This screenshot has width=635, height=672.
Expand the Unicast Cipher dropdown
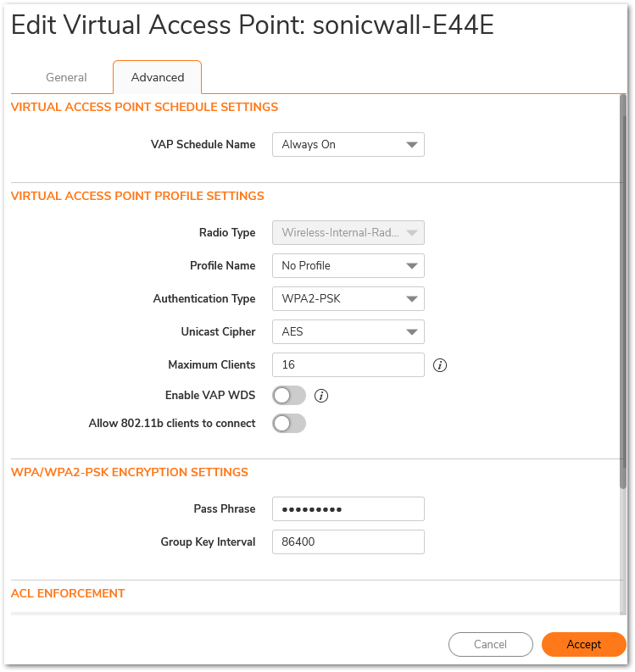(x=348, y=331)
